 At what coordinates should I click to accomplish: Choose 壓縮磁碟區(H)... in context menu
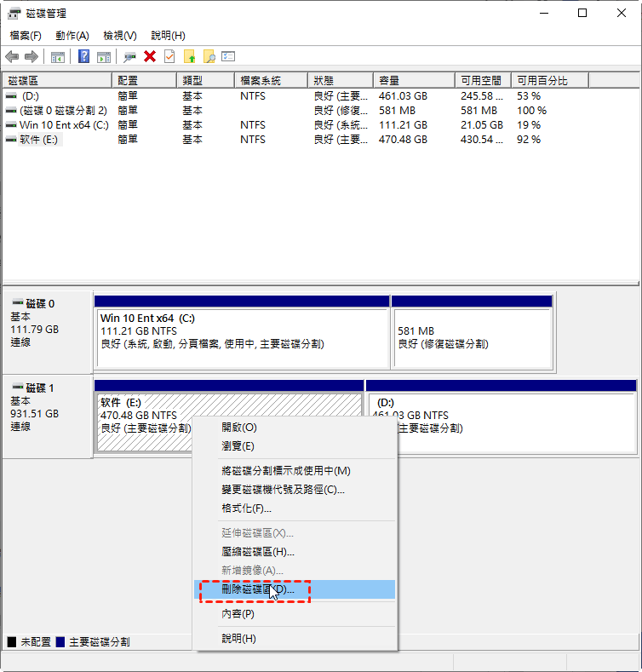point(295,552)
